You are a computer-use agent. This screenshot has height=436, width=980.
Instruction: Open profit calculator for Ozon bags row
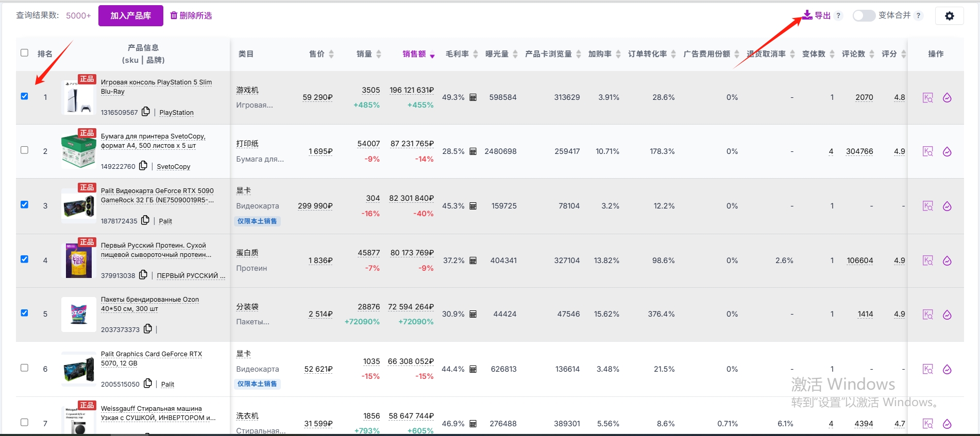(473, 314)
